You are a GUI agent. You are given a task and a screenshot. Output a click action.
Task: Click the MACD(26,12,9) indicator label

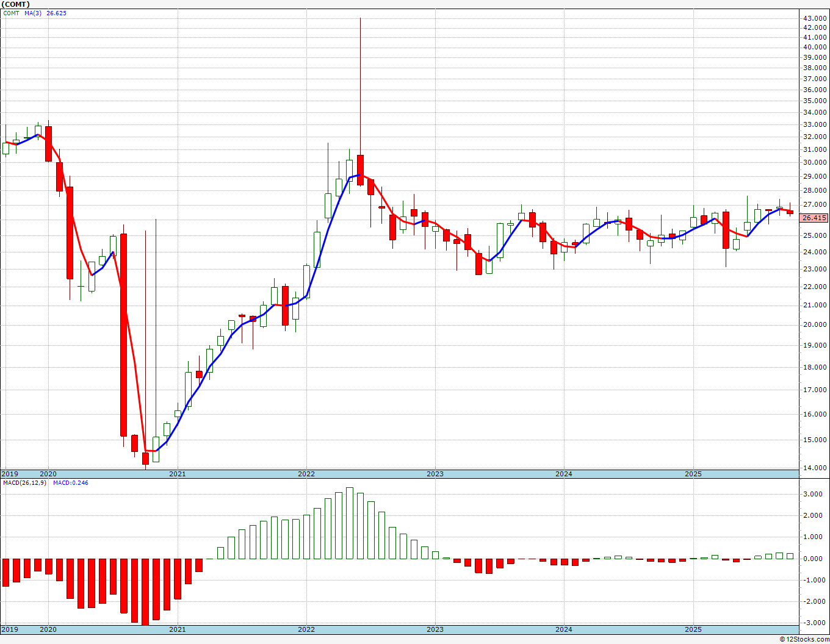[x=26, y=483]
